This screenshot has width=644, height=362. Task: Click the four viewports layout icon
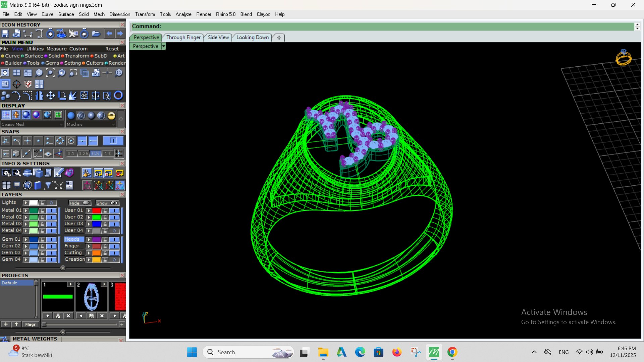[x=16, y=73]
